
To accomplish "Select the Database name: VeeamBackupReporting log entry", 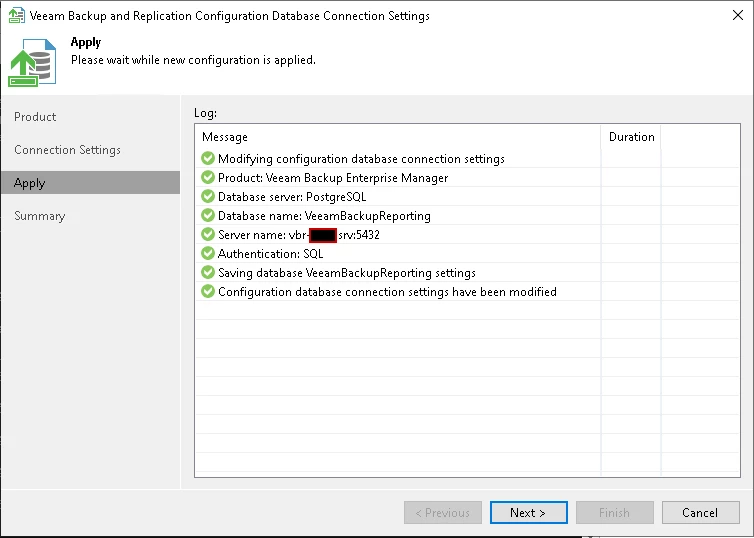I will point(324,216).
